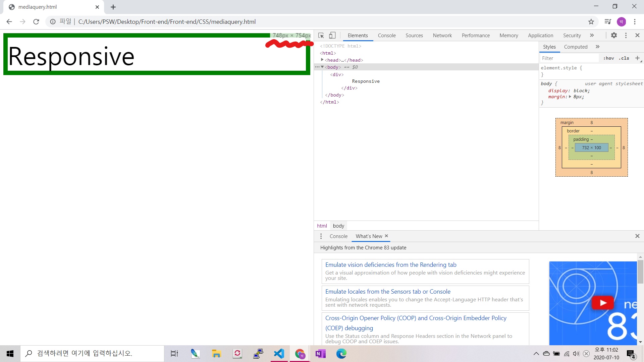This screenshot has width=644, height=362.
Task: Activate the inspect element picker icon
Action: pyautogui.click(x=321, y=35)
